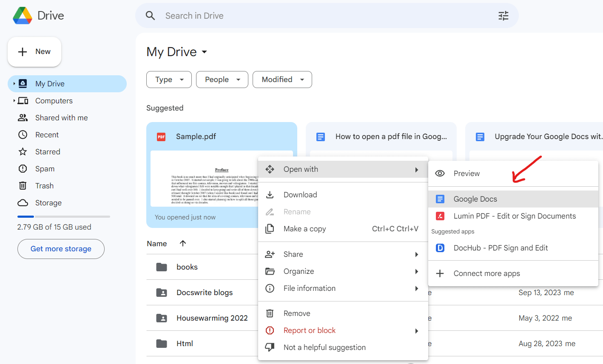The width and height of the screenshot is (603, 364).
Task: Click the Download option in context menu
Action: 300,194
